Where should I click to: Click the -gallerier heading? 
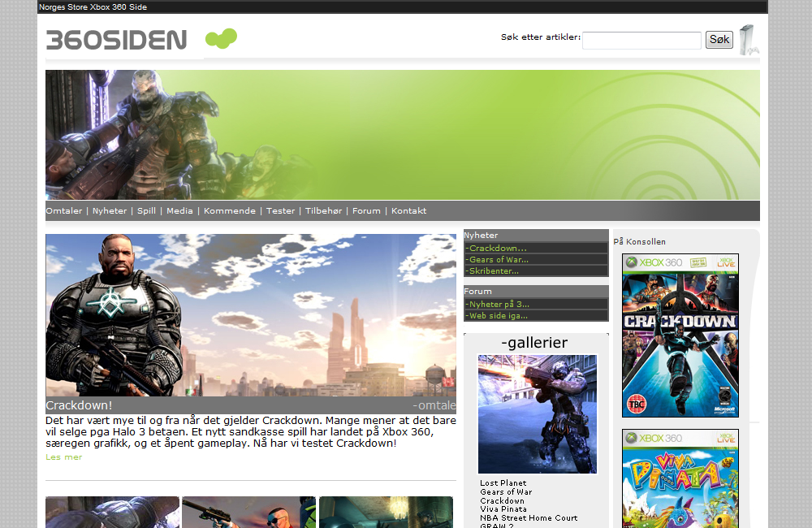[534, 343]
